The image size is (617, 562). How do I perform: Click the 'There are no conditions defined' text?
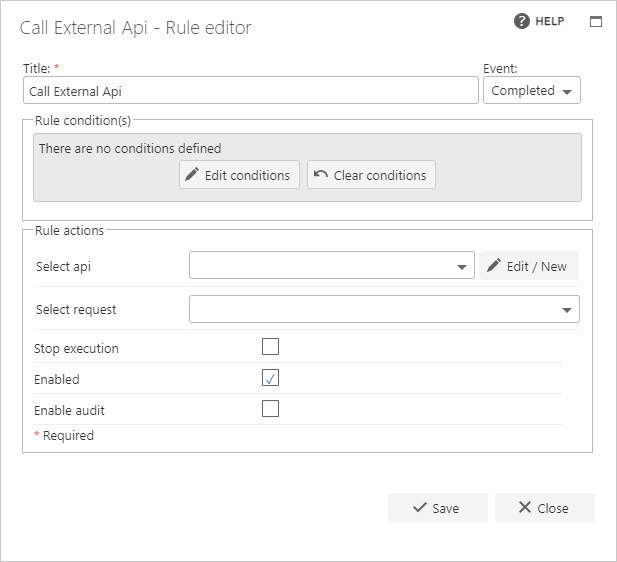tap(130, 148)
